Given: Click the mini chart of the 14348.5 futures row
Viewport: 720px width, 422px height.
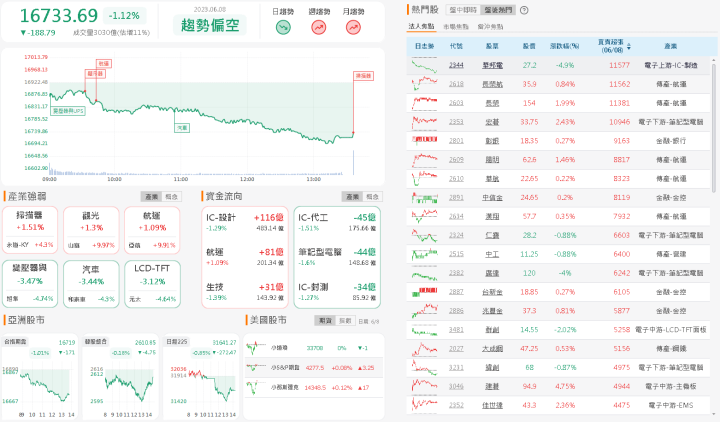Looking at the screenshot, I should click(x=256, y=388).
